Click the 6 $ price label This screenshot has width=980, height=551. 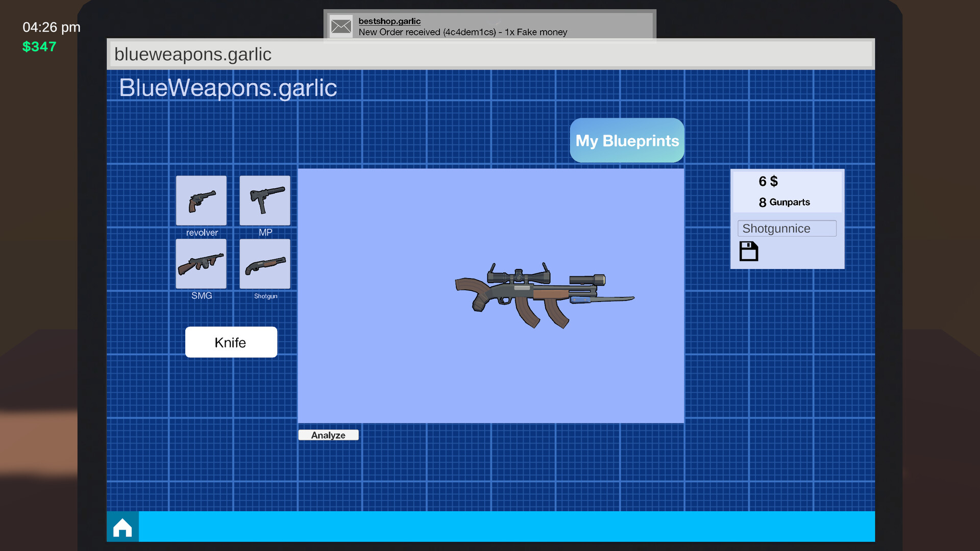pos(768,181)
